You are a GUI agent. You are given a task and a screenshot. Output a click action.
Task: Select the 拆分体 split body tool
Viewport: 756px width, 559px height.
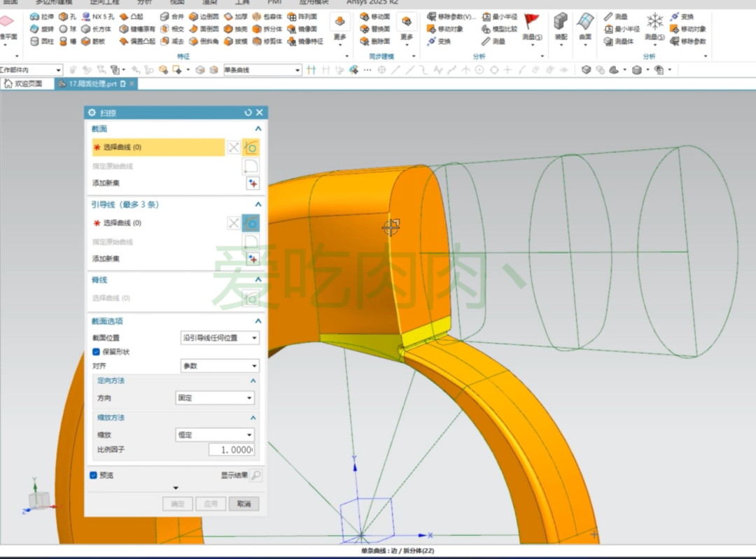pos(267,29)
